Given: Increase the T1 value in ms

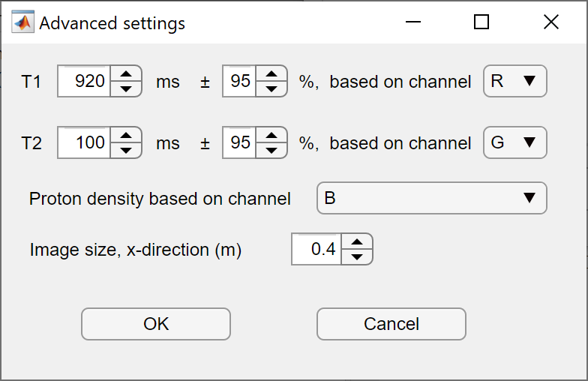Looking at the screenshot, I should pos(126,73).
